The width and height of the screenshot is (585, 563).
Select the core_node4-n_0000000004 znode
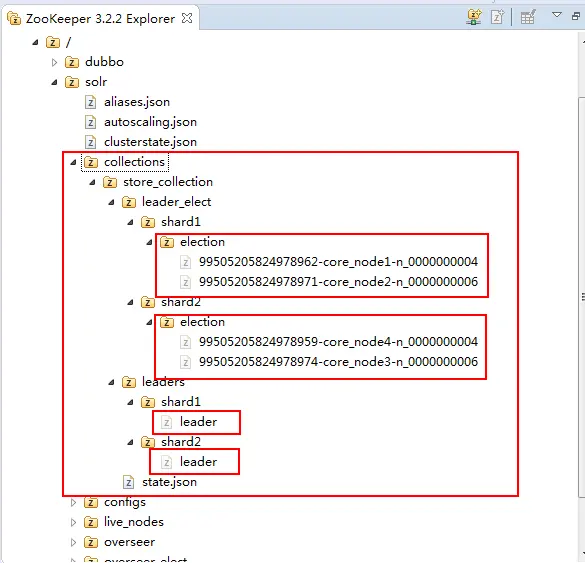point(338,342)
